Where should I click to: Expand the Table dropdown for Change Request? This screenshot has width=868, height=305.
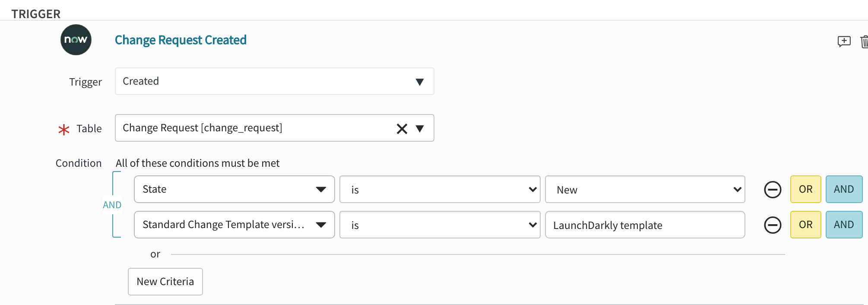coord(420,128)
